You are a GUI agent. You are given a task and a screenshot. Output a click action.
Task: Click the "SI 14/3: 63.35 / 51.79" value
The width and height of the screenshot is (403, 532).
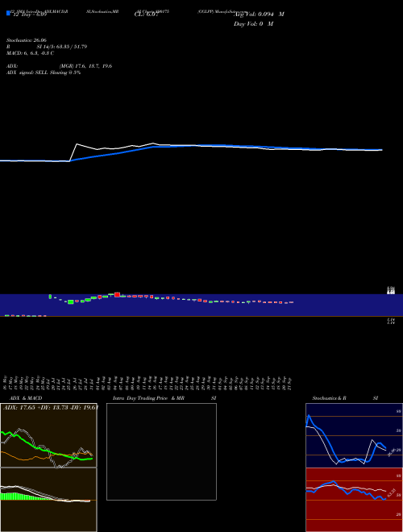point(62,47)
